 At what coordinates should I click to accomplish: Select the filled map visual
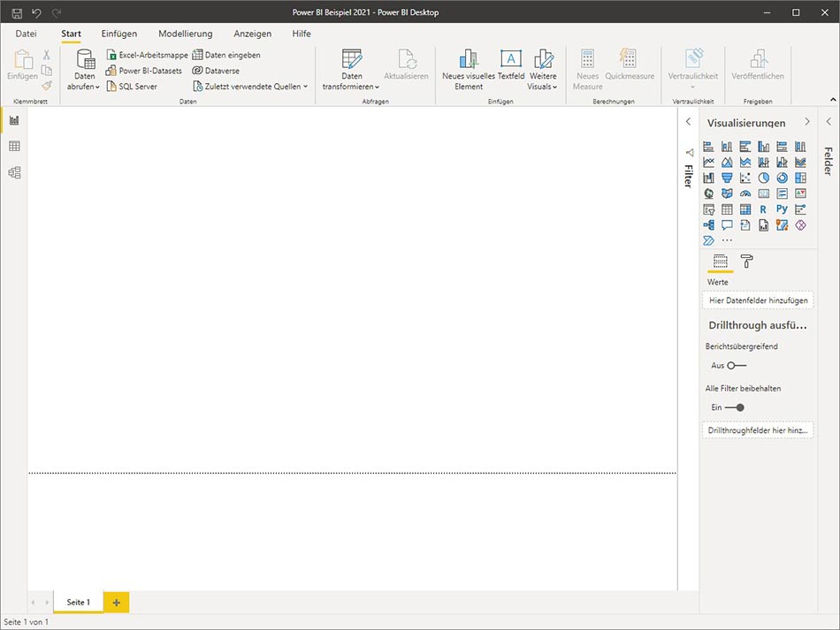[727, 194]
